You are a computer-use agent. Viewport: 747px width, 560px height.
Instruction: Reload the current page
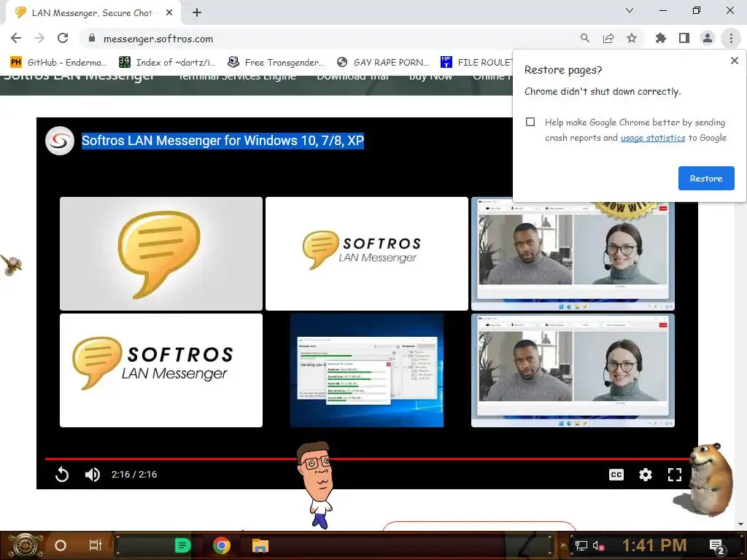tap(63, 38)
